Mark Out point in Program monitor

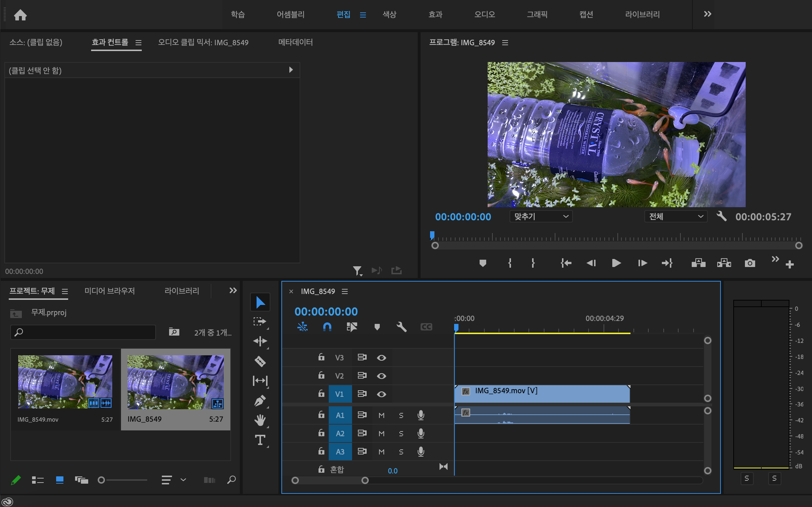click(x=533, y=263)
